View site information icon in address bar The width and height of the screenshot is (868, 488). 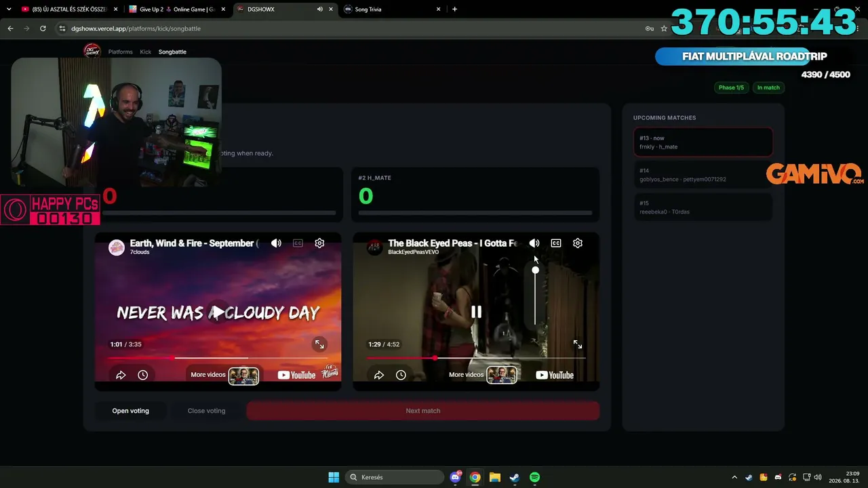pos(62,28)
